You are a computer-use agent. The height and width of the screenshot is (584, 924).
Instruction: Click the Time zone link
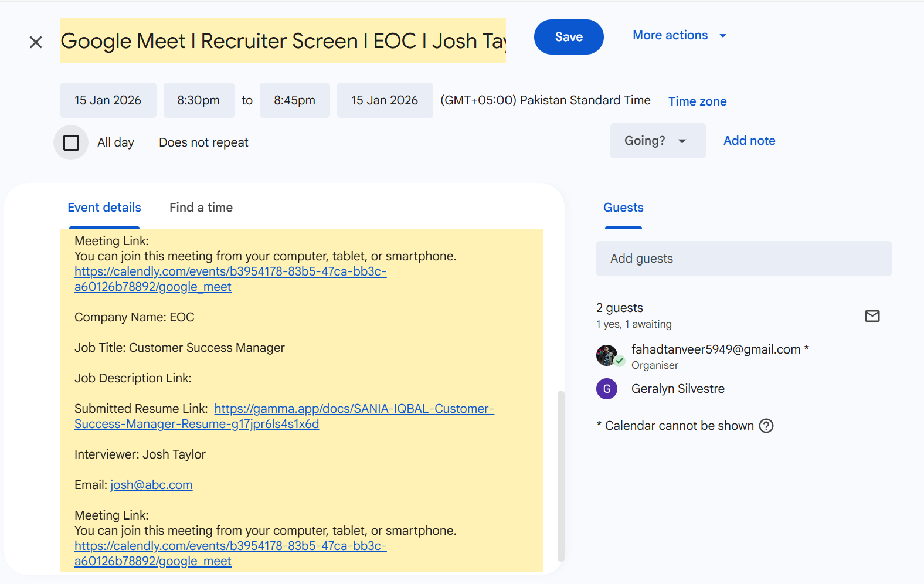tap(698, 101)
